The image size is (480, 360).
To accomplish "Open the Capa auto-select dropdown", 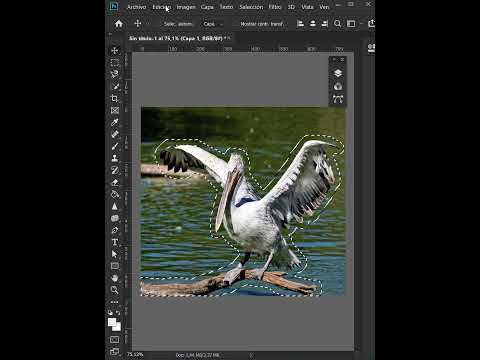I will click(x=213, y=24).
